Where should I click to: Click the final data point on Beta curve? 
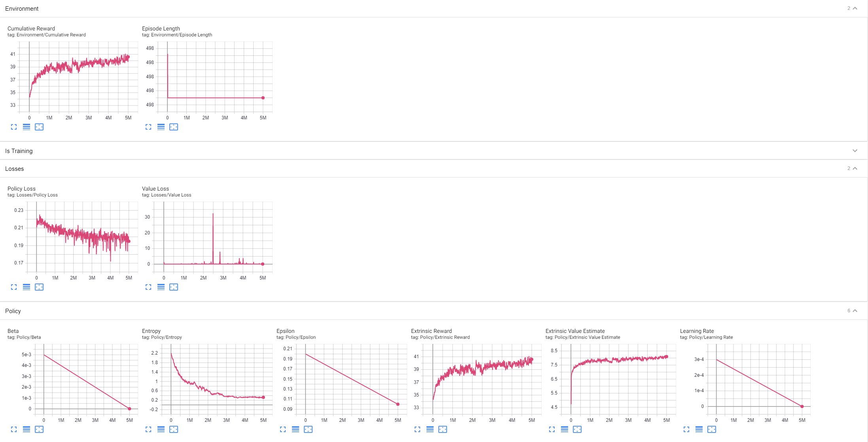[129, 409]
